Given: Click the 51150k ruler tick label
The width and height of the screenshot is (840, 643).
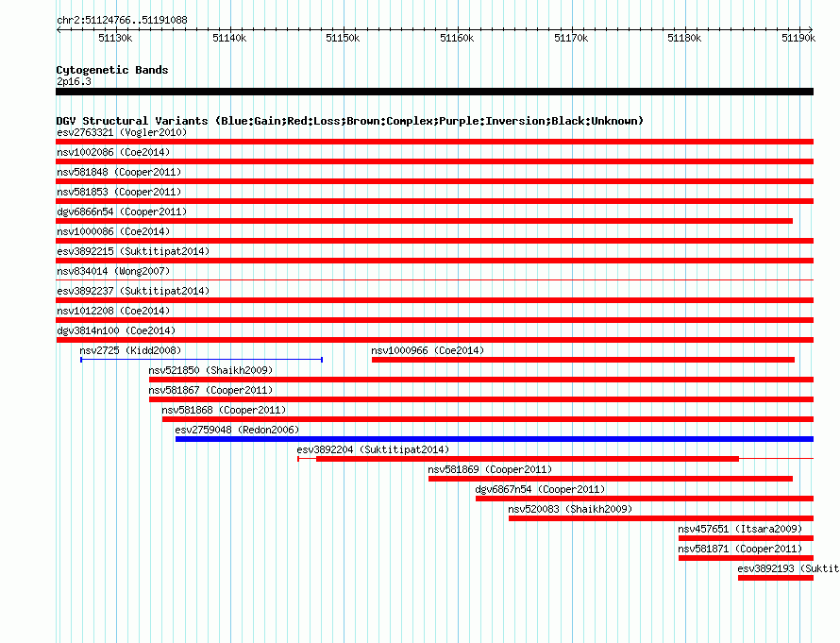Looking at the screenshot, I should 343,38.
